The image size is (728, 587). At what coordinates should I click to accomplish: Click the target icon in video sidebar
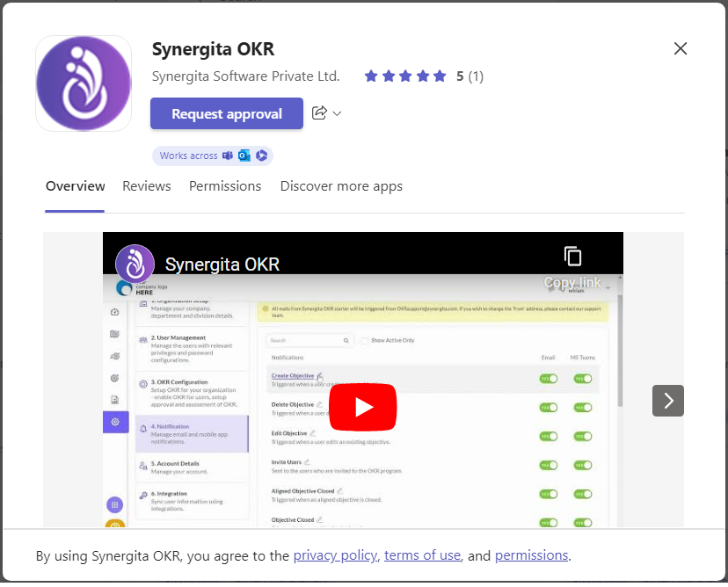click(x=115, y=378)
